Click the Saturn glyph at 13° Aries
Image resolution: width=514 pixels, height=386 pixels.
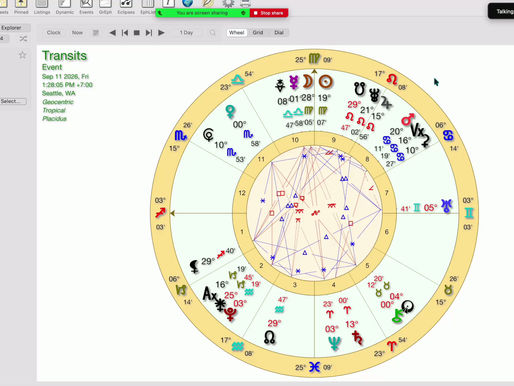(357, 337)
